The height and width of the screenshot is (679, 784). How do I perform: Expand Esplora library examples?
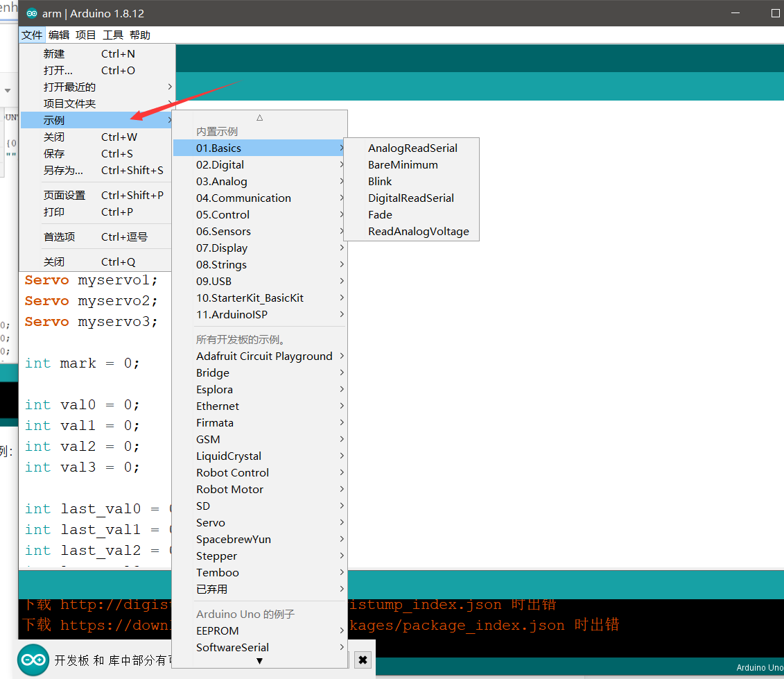coord(259,389)
